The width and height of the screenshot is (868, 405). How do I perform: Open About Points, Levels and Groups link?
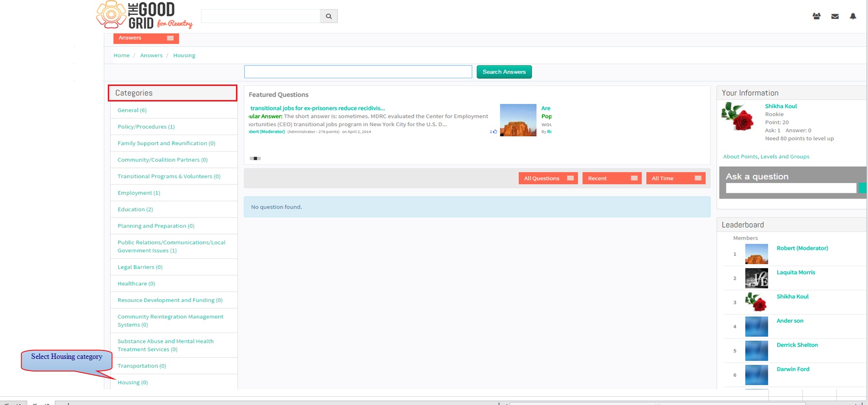766,156
